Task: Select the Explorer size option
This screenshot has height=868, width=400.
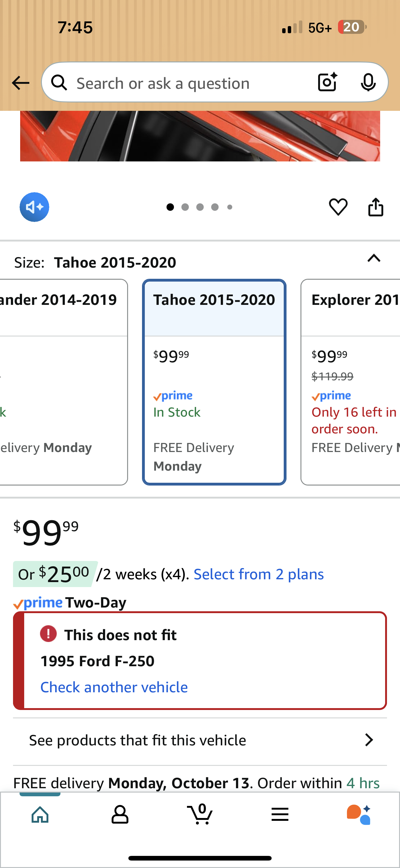Action: [x=351, y=382]
